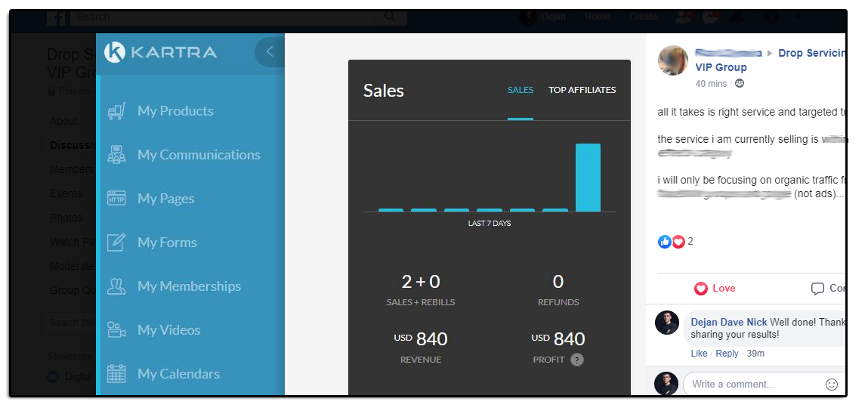The height and width of the screenshot is (411, 868).
Task: Open the Messenger icon
Action: click(x=710, y=17)
